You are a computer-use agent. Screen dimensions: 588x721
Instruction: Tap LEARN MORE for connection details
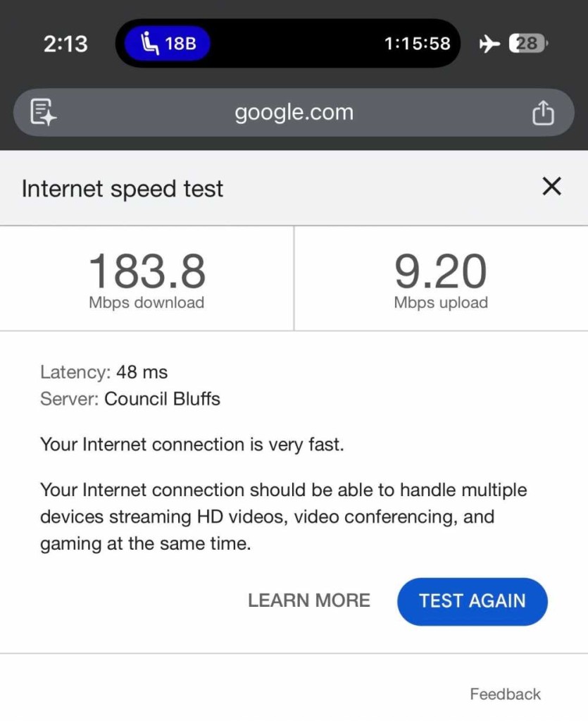(308, 600)
